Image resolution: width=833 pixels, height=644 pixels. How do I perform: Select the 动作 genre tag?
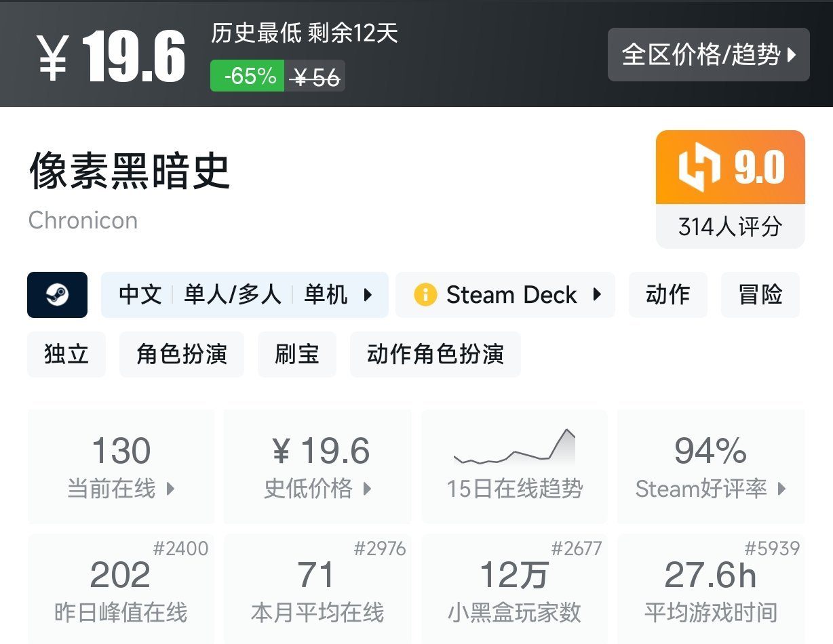click(667, 295)
